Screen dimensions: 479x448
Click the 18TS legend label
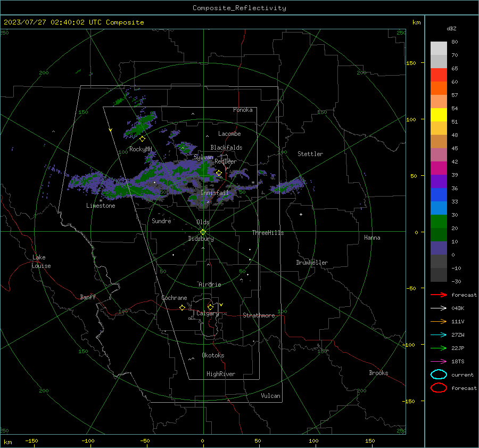coord(458,362)
